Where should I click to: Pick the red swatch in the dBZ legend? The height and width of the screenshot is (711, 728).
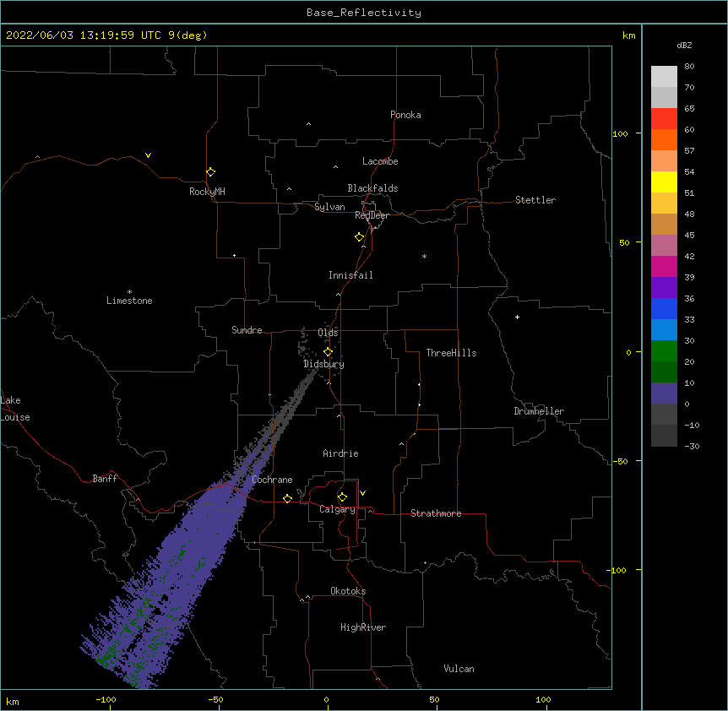664,118
